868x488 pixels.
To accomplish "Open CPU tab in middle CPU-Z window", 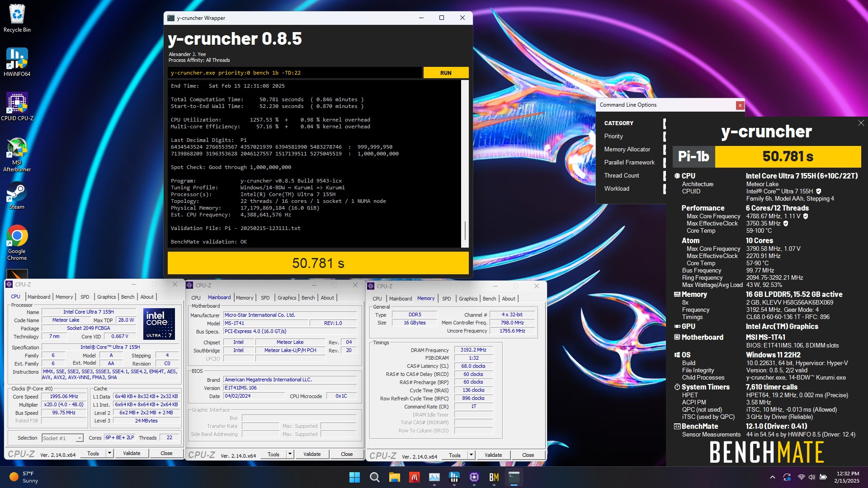I will pos(196,298).
